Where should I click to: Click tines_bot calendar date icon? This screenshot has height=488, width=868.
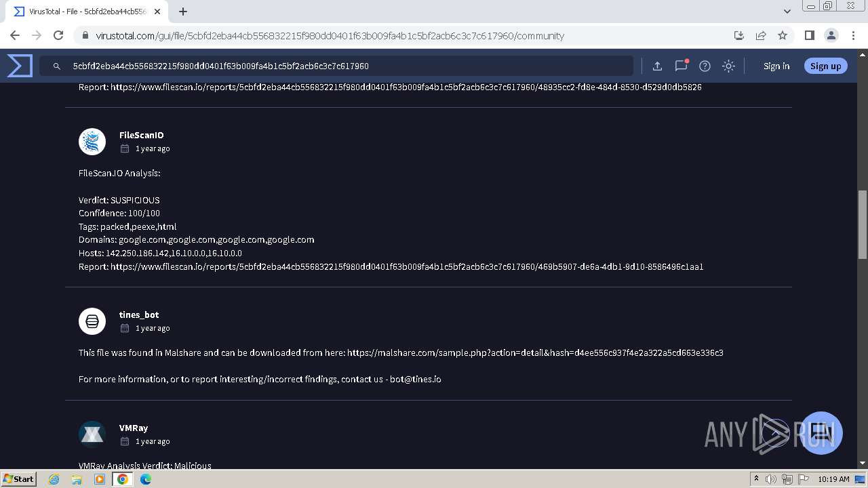tap(125, 328)
